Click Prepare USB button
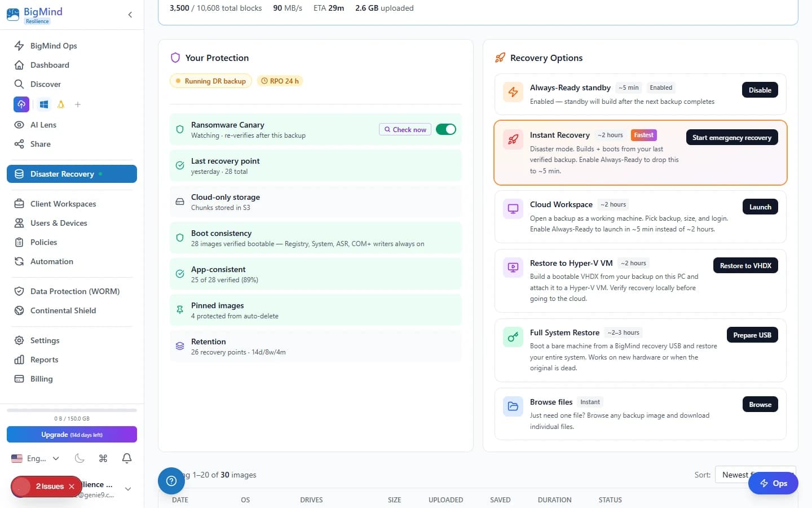This screenshot has height=508, width=812. pyautogui.click(x=752, y=335)
